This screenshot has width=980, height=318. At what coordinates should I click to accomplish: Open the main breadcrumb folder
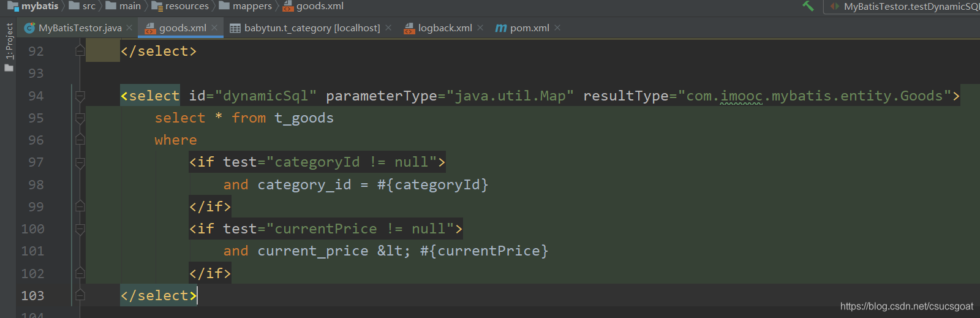point(123,6)
